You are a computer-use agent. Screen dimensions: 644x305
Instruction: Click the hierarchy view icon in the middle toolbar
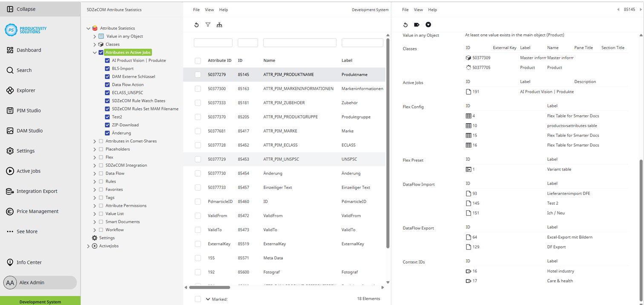(x=219, y=25)
